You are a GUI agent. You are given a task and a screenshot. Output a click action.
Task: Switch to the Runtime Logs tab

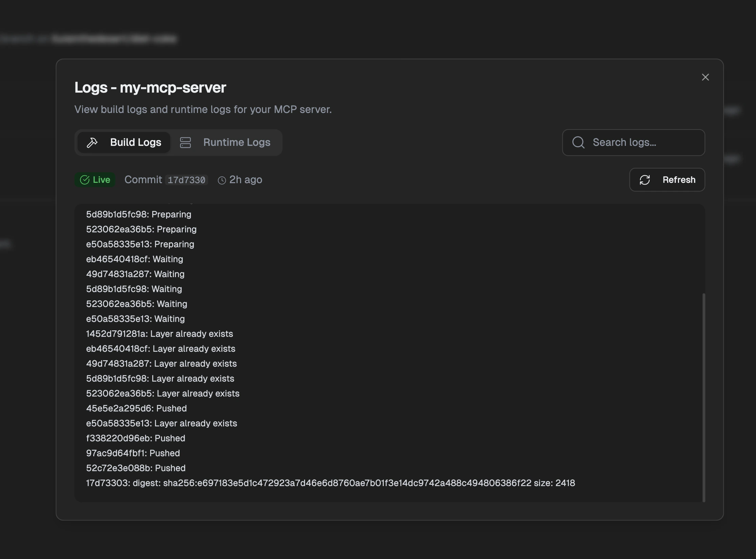237,142
